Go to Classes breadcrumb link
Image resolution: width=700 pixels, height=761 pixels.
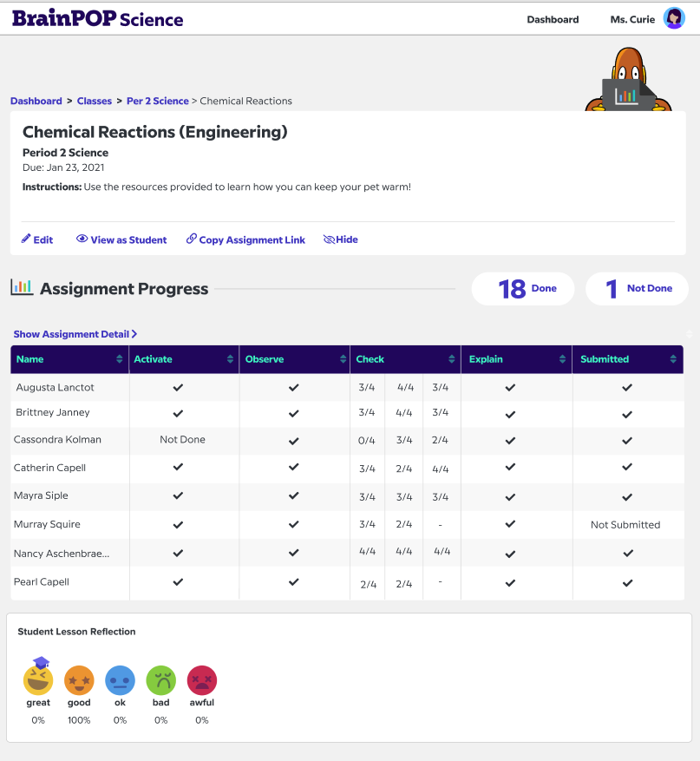94,101
